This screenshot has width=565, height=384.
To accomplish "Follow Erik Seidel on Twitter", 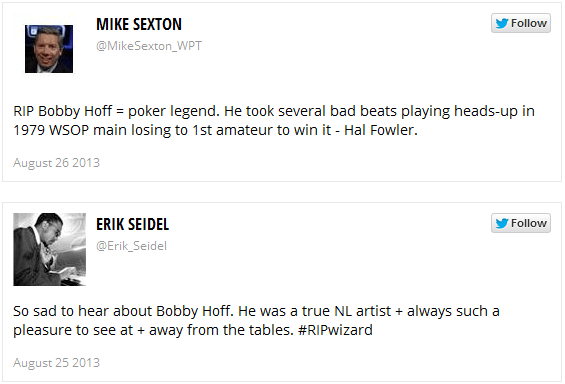I will click(x=521, y=223).
